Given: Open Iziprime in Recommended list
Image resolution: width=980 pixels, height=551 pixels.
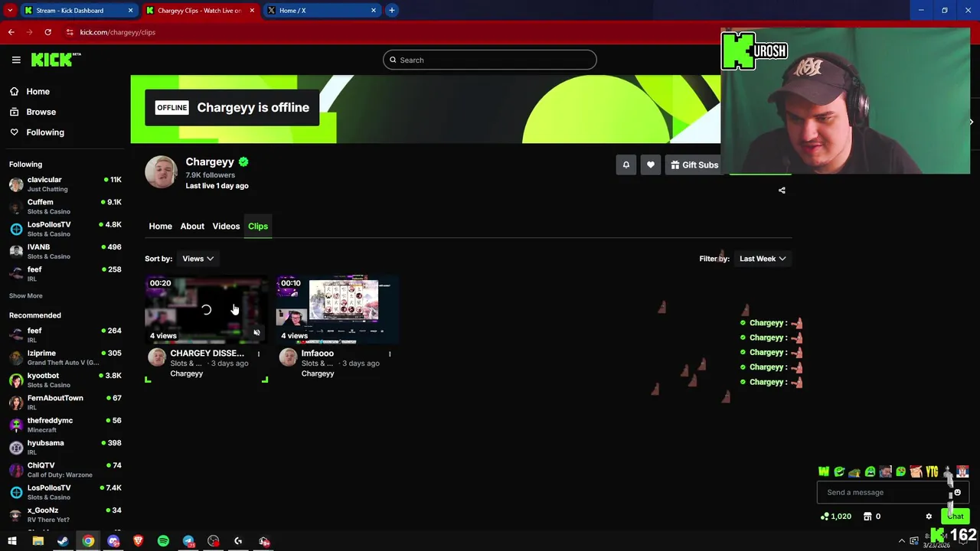Looking at the screenshot, I should (65, 357).
